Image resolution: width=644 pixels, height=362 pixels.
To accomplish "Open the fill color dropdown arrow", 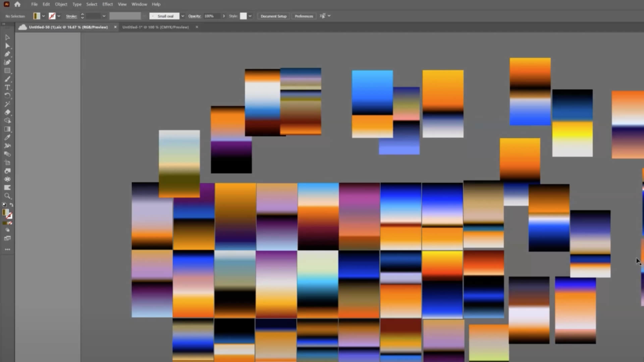I will point(43,16).
